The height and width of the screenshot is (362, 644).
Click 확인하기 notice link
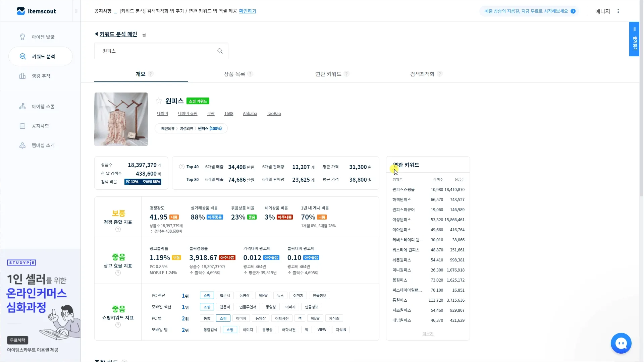248,11
